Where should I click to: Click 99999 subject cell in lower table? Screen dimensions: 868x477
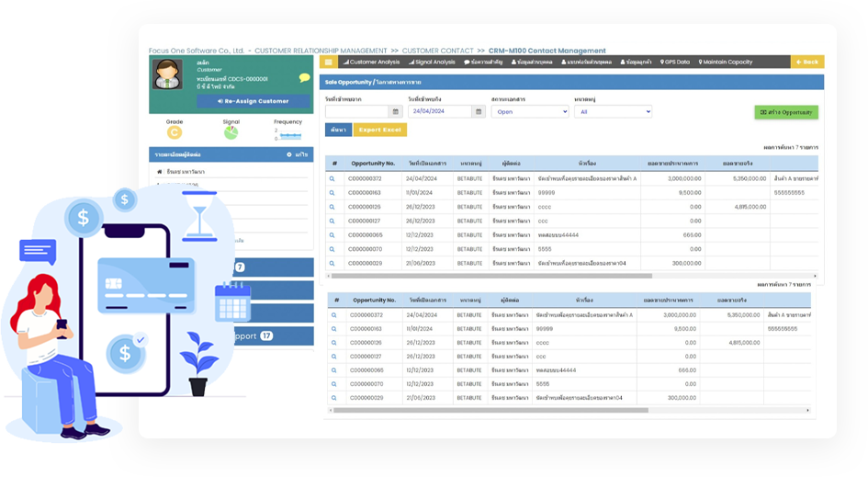[545, 329]
